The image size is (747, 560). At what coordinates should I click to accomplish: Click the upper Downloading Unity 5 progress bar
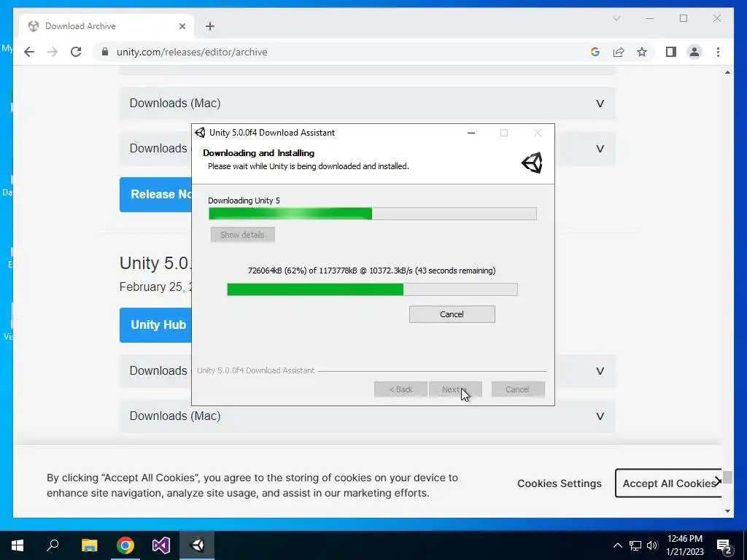[373, 214]
